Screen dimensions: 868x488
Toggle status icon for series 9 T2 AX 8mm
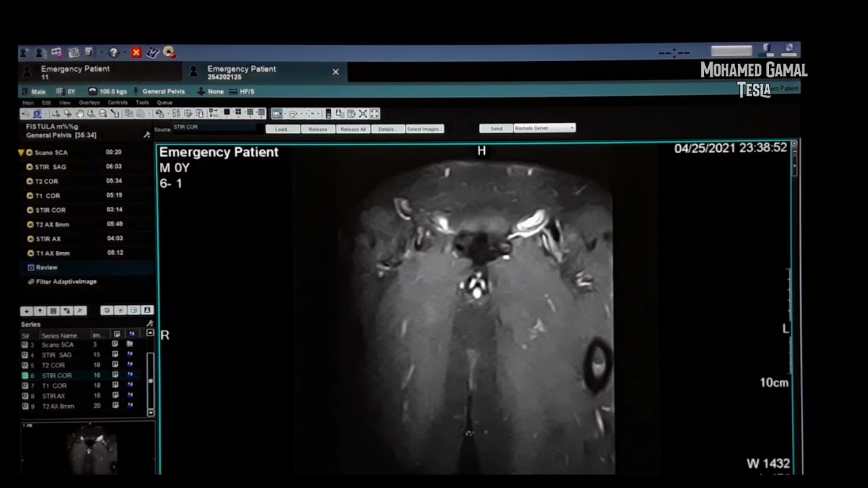25,406
